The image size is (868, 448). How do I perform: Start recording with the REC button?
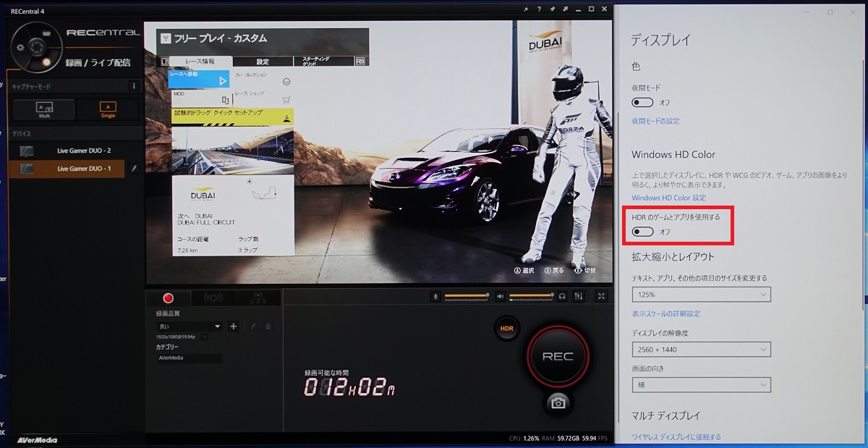tap(558, 356)
